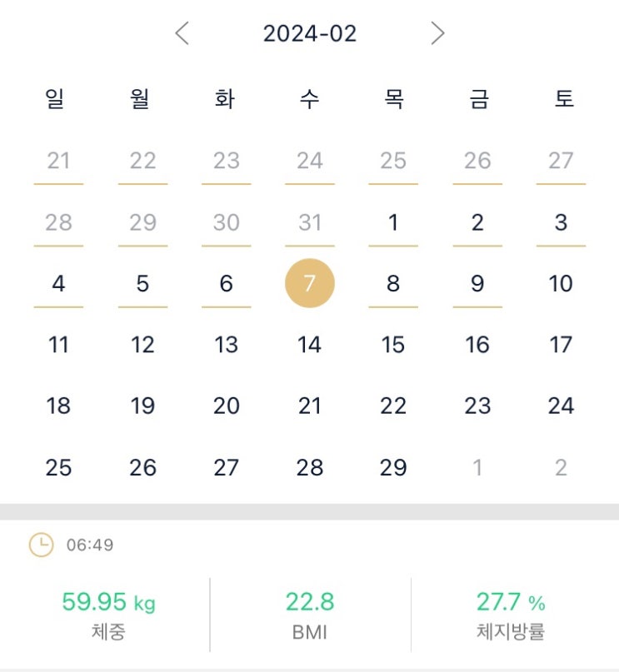Pick February 1 on the calendar

[393, 222]
